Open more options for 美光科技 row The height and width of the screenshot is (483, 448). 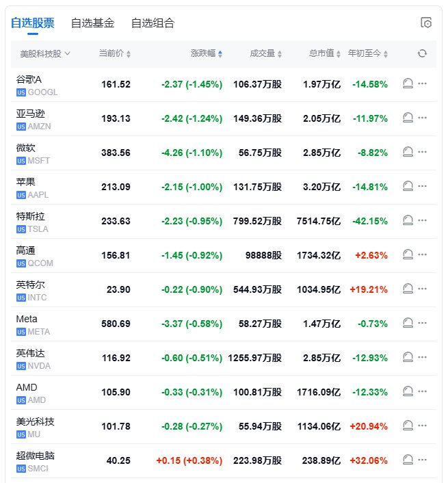(x=423, y=426)
